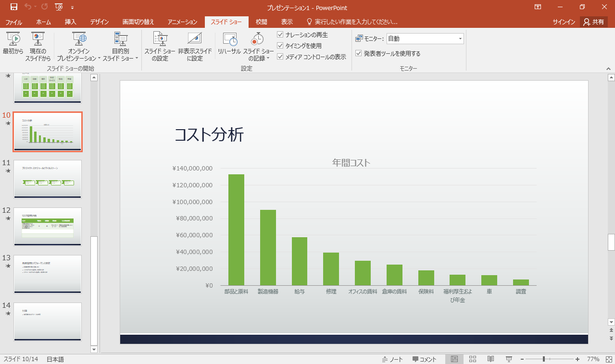Click thumbnail pane scroll up arrow

pyautogui.click(x=94, y=77)
